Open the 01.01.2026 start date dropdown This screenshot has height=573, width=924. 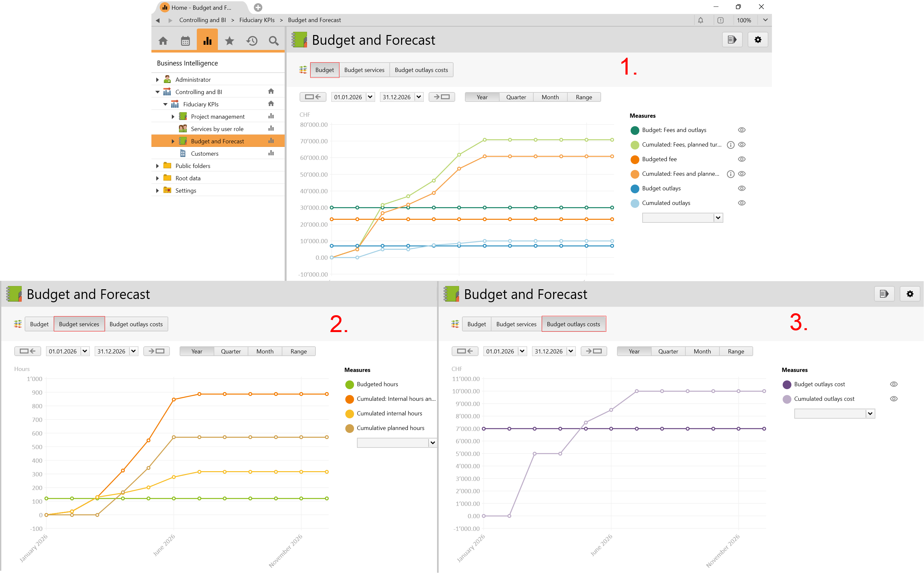(x=370, y=97)
